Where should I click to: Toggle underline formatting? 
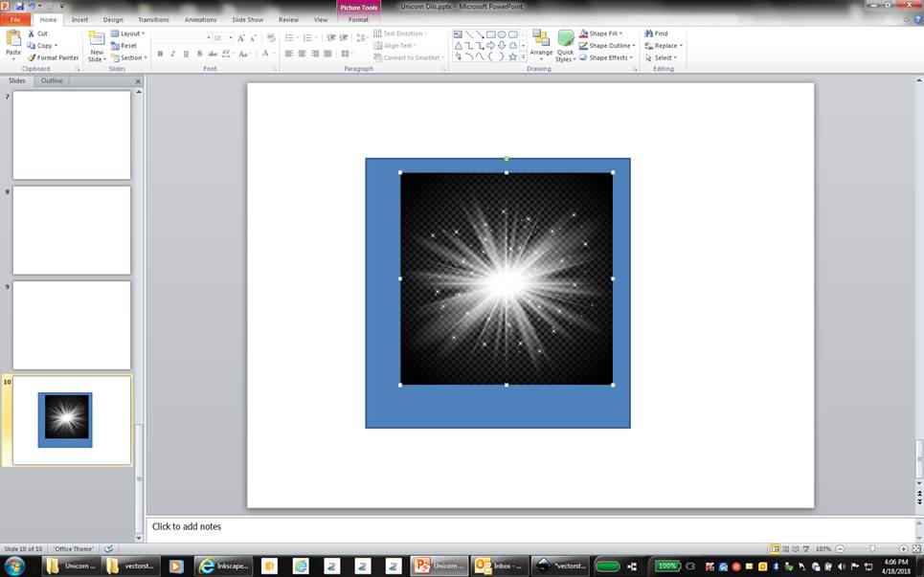click(186, 54)
